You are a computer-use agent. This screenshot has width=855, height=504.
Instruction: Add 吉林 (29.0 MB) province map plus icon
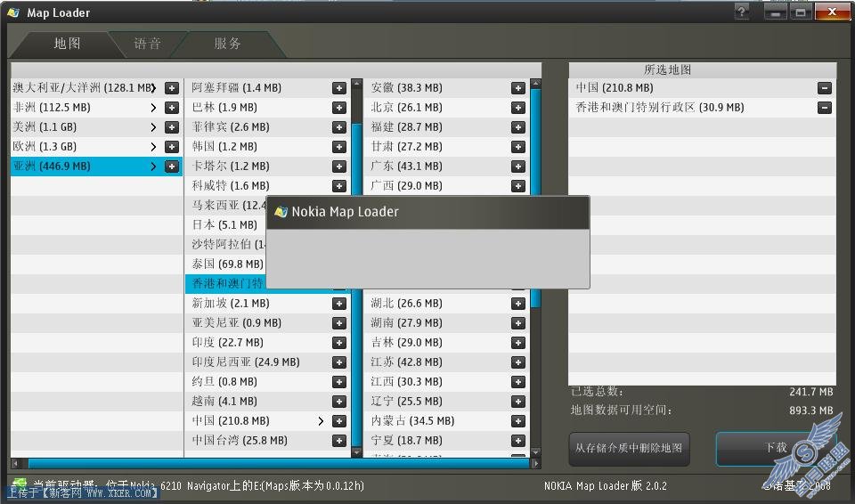coord(518,343)
